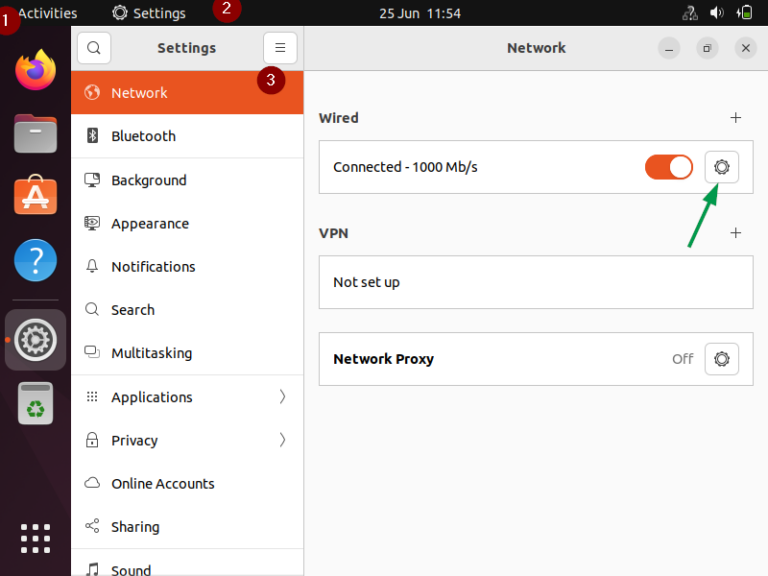Click the VPN 'Not set up' row
This screenshot has width=768, height=576.
(x=536, y=282)
